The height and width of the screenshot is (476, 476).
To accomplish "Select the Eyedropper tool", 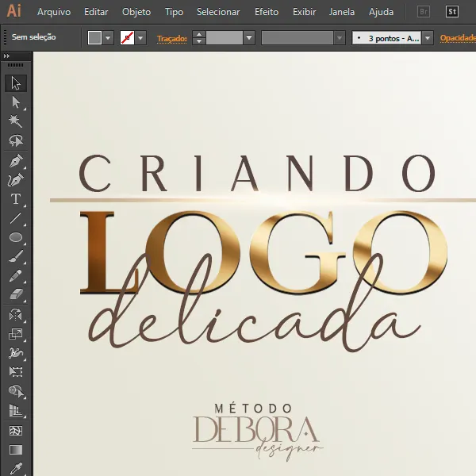I will pyautogui.click(x=16, y=468).
